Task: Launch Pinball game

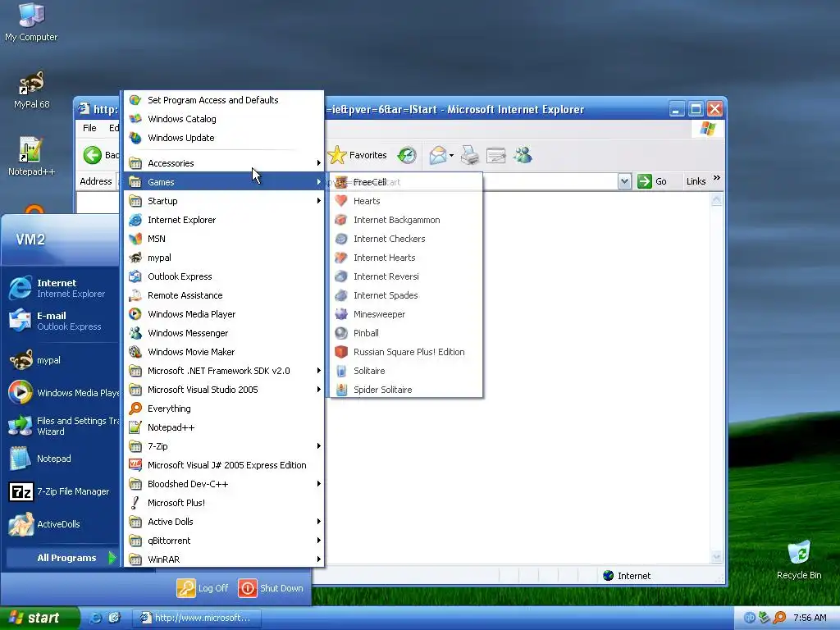Action: click(406, 333)
